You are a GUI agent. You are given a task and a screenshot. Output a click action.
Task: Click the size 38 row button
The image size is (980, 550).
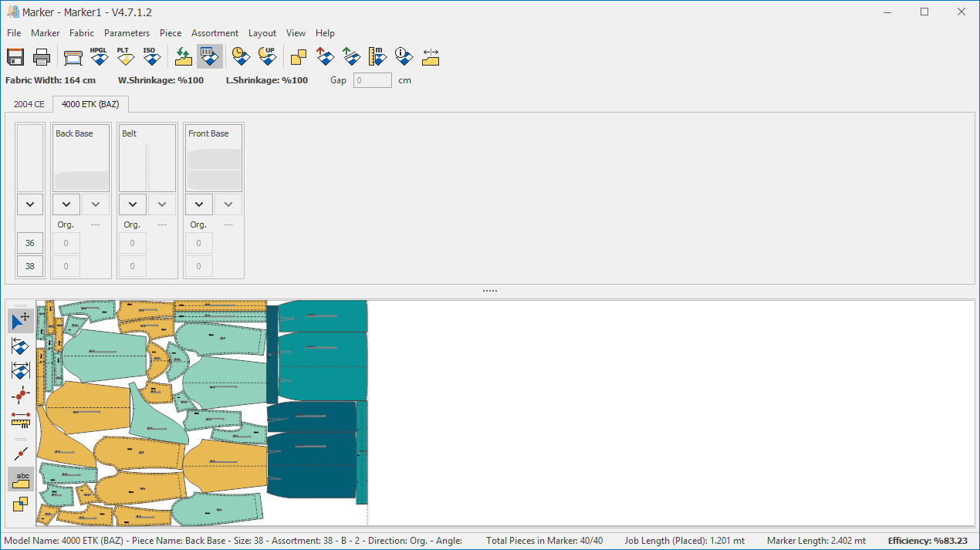click(x=30, y=266)
